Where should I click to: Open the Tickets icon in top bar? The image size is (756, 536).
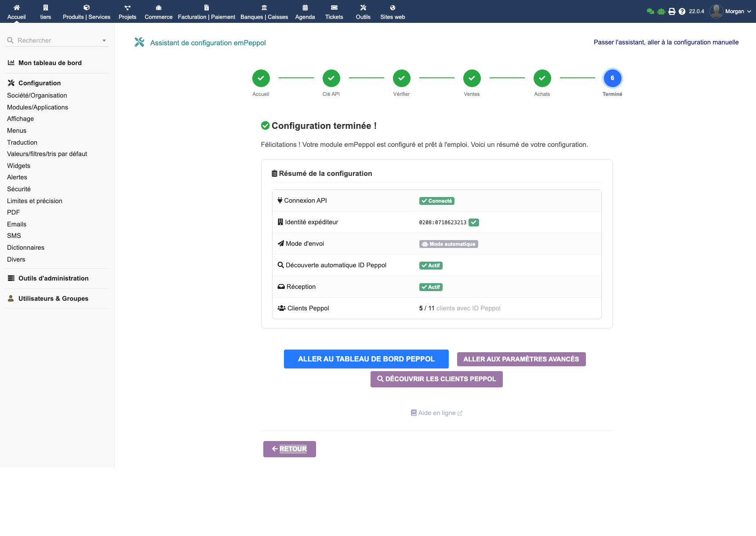point(334,7)
